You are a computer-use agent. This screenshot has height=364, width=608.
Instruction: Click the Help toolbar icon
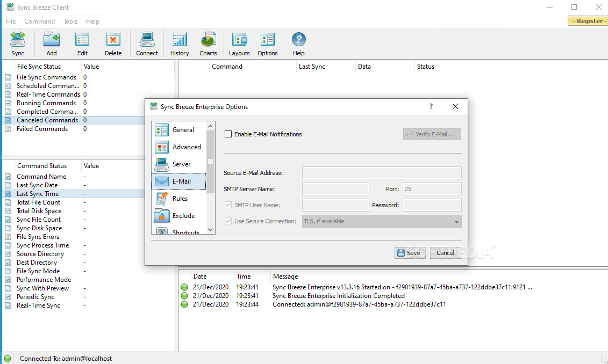(298, 40)
